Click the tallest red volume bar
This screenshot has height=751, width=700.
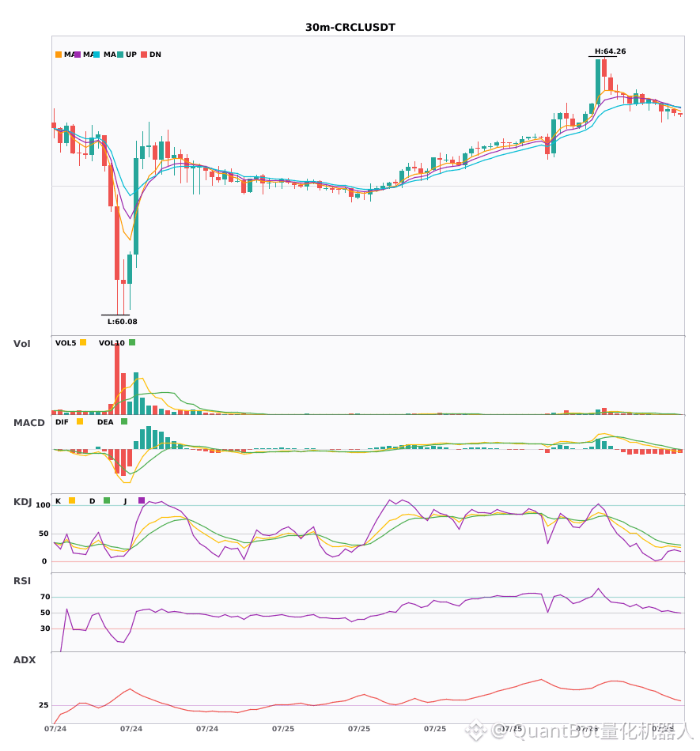click(x=117, y=379)
